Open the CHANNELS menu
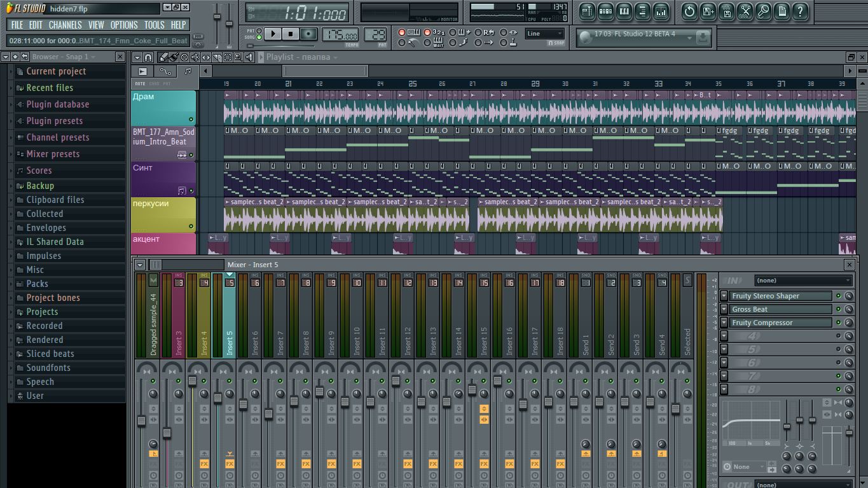 (65, 25)
